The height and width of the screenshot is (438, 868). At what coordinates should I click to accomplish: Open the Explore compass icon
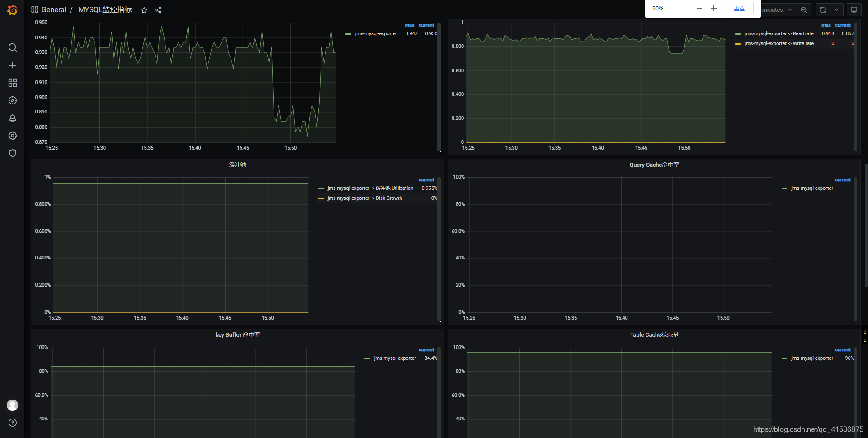click(x=13, y=100)
